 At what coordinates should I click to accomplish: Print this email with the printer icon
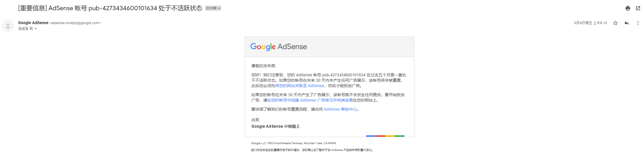click(x=628, y=8)
